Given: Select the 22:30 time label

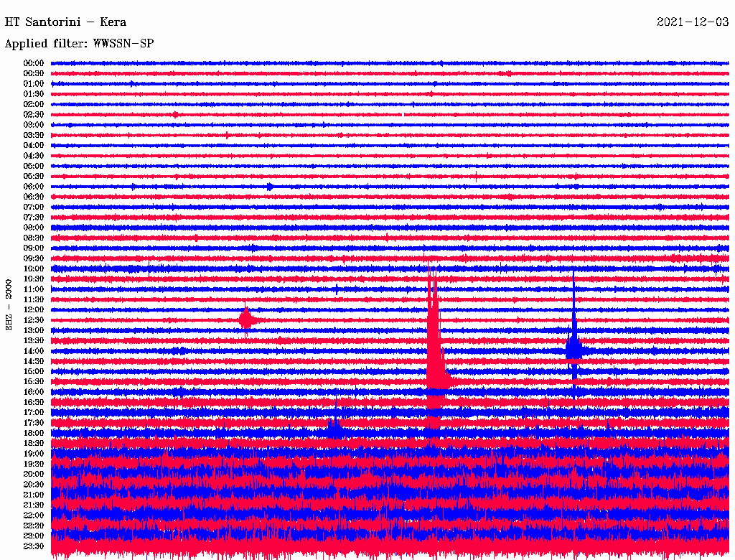Looking at the screenshot, I should click(x=34, y=526).
